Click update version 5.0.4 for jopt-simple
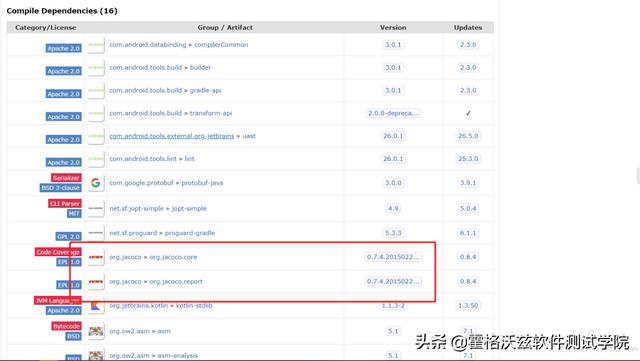This screenshot has width=640, height=361. point(468,208)
